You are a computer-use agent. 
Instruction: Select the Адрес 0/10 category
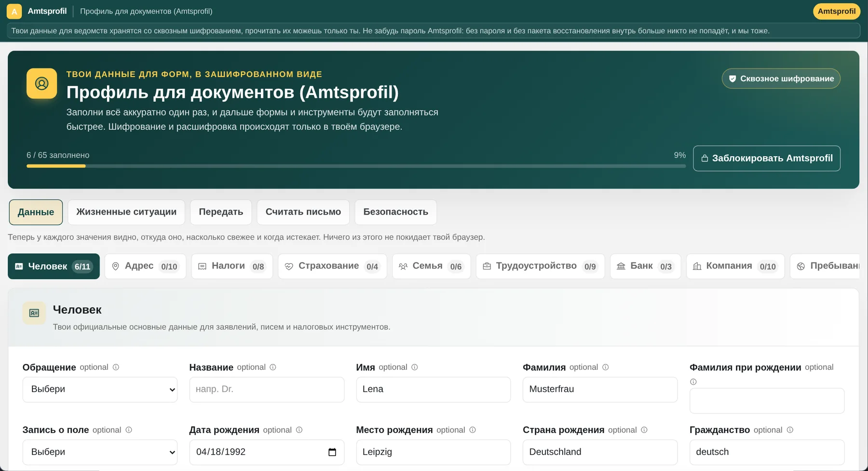point(145,266)
